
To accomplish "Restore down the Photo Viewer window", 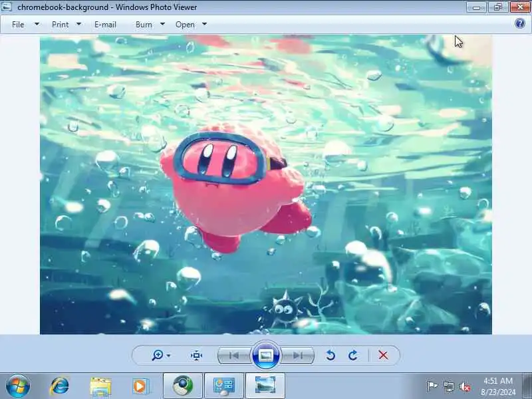I will [x=497, y=7].
